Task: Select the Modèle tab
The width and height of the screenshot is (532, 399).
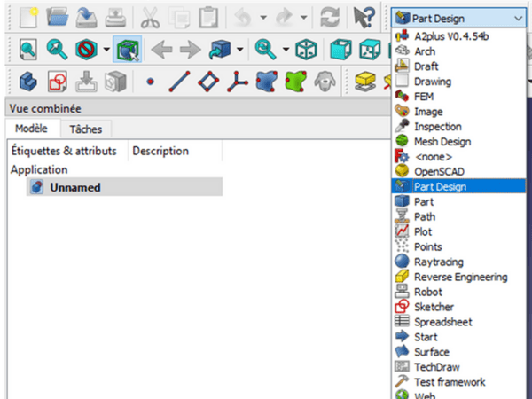Action: 31,129
